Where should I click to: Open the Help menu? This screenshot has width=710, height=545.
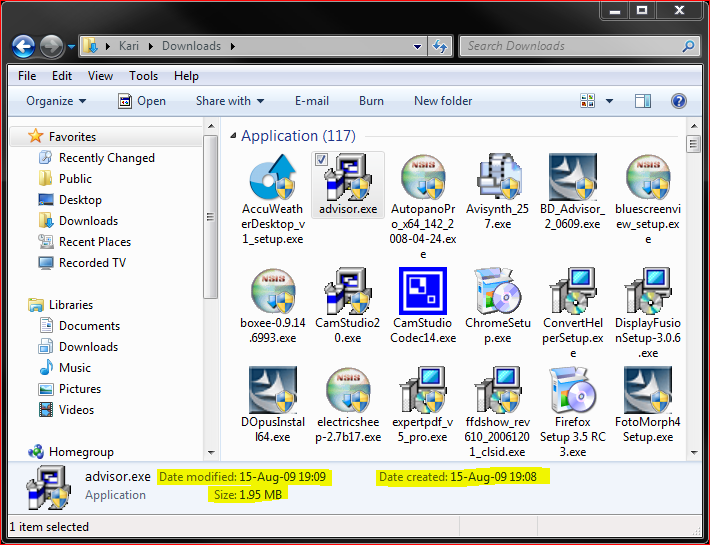click(x=186, y=76)
